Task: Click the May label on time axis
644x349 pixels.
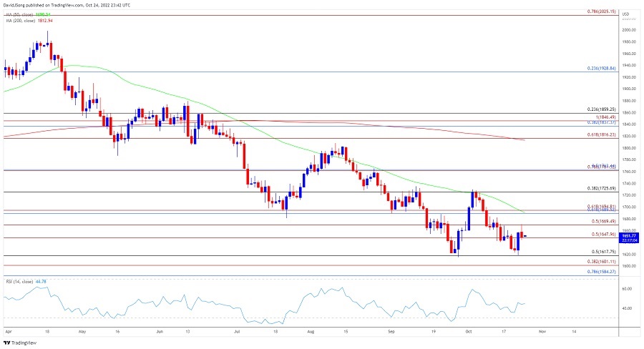Action: (82, 331)
